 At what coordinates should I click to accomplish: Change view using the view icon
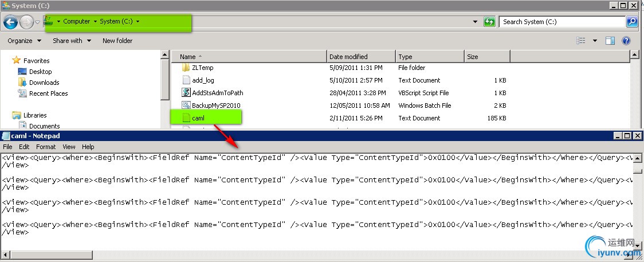[x=581, y=41]
